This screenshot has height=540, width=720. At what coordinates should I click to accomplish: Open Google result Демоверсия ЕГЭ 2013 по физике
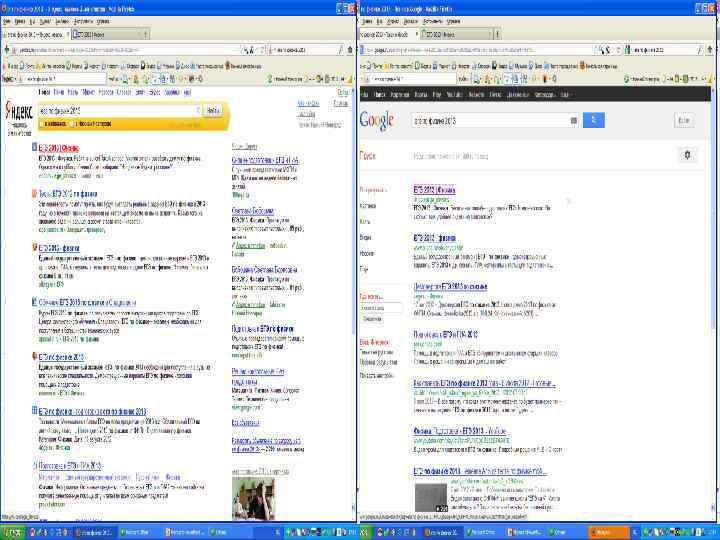coord(450,287)
